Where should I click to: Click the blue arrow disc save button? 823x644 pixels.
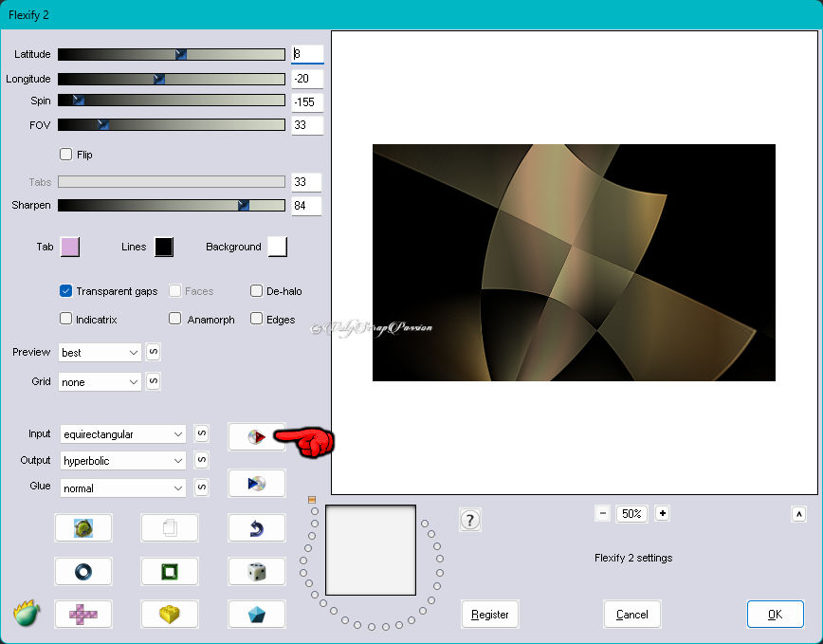click(256, 484)
